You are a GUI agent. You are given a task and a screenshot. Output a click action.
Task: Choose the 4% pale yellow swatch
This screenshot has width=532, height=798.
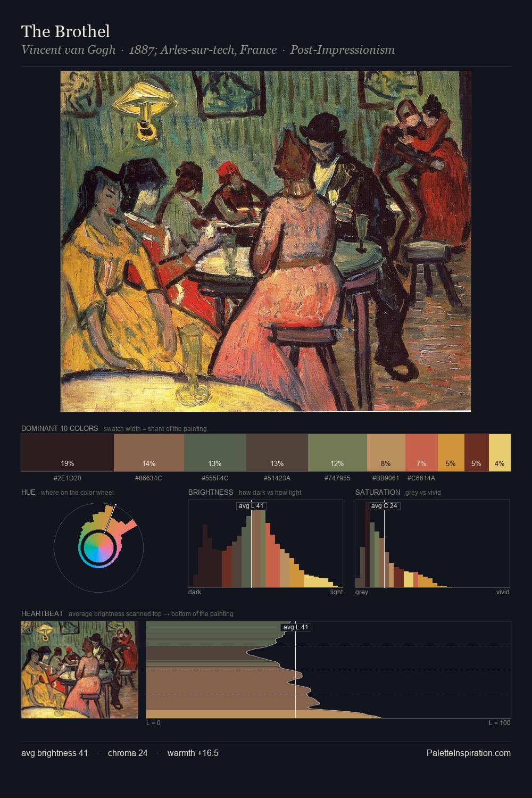(x=500, y=453)
